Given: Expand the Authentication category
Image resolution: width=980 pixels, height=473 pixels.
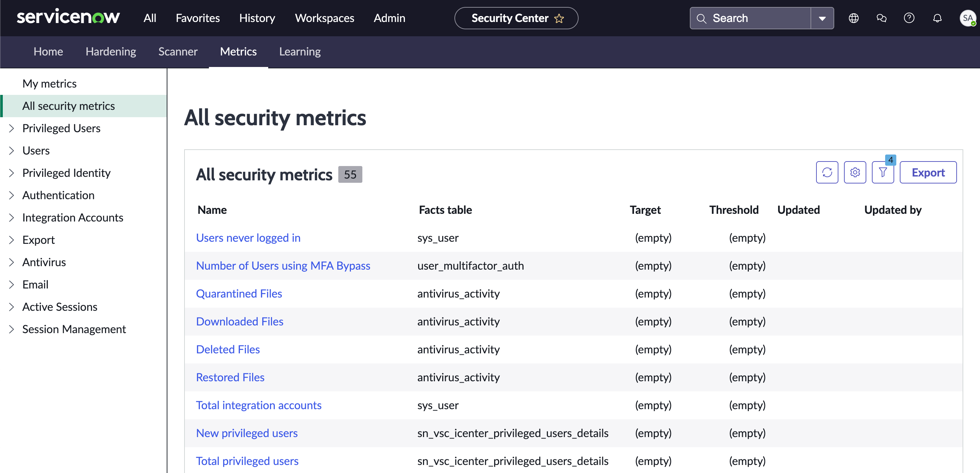Looking at the screenshot, I should [12, 195].
